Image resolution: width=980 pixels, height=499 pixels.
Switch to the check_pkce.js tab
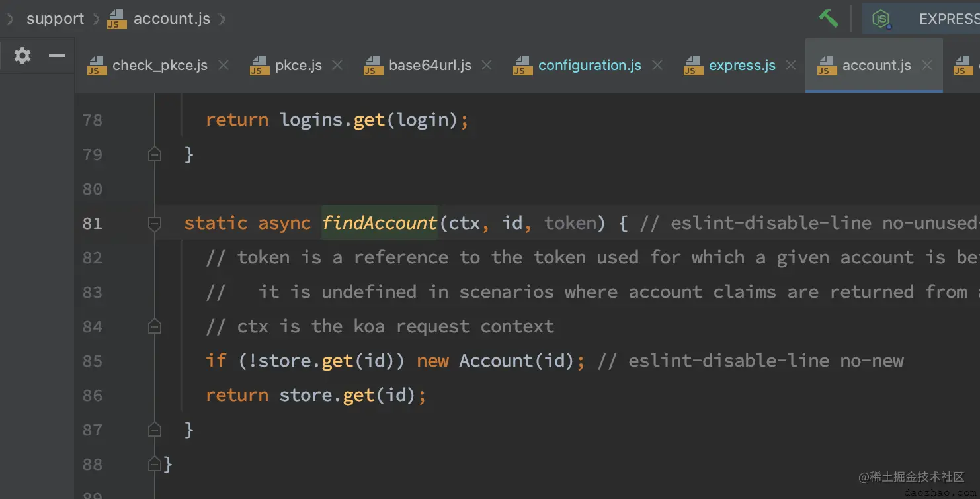click(147, 66)
